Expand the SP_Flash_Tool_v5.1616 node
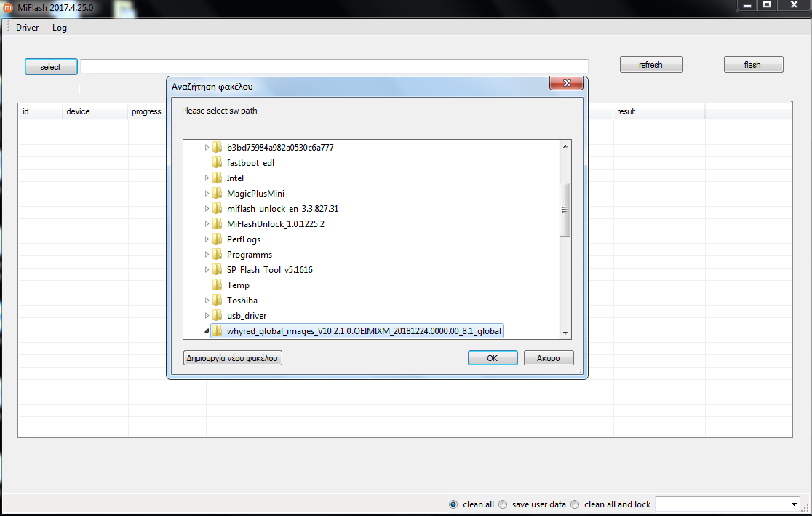 [x=207, y=269]
